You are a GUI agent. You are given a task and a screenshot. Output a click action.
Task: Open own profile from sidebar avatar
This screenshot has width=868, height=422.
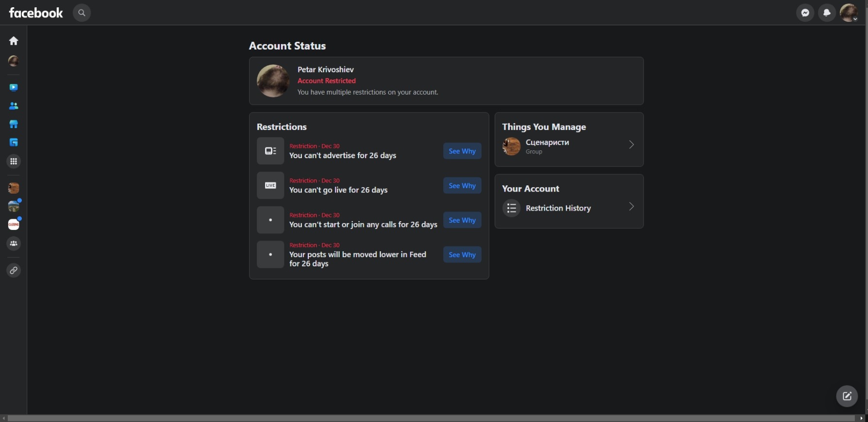(x=14, y=61)
